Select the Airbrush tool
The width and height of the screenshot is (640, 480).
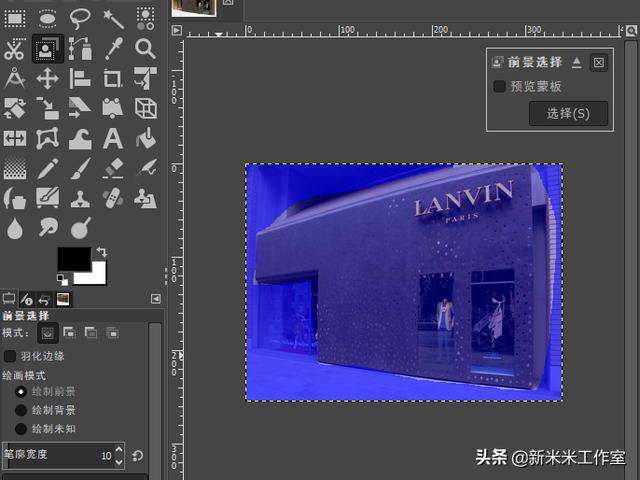[x=146, y=168]
